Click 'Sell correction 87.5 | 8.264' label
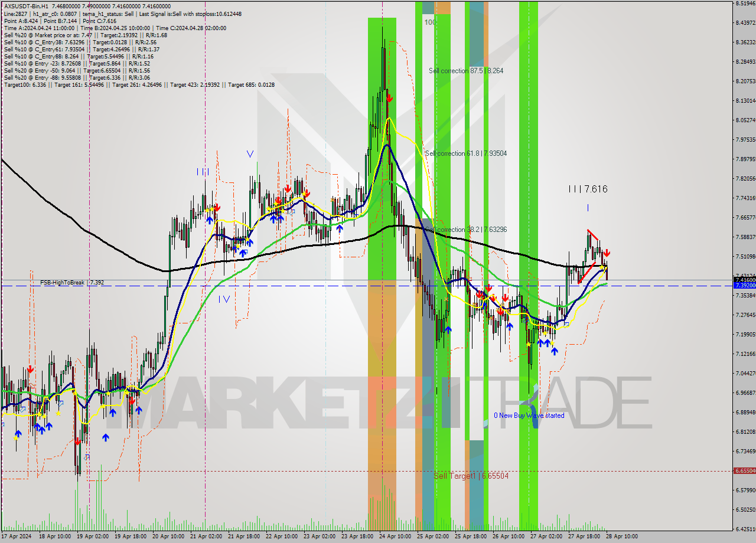The width and height of the screenshot is (756, 543). click(466, 71)
